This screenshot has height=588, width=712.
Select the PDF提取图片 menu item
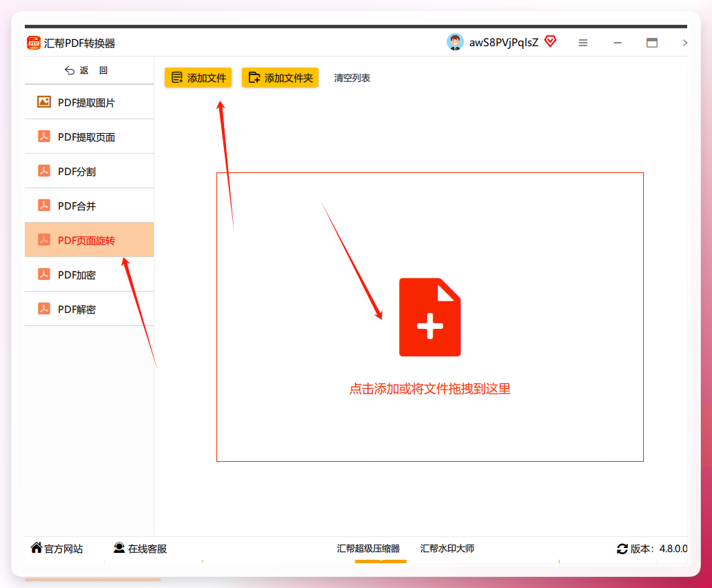(x=90, y=102)
